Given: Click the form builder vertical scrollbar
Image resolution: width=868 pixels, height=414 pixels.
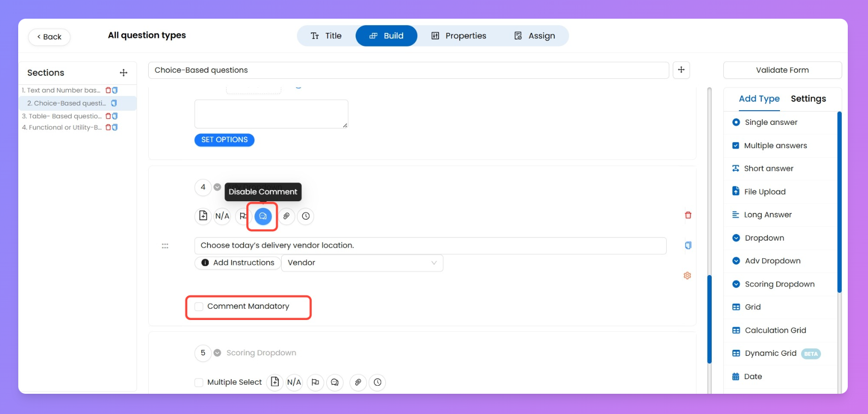Looking at the screenshot, I should (x=709, y=318).
